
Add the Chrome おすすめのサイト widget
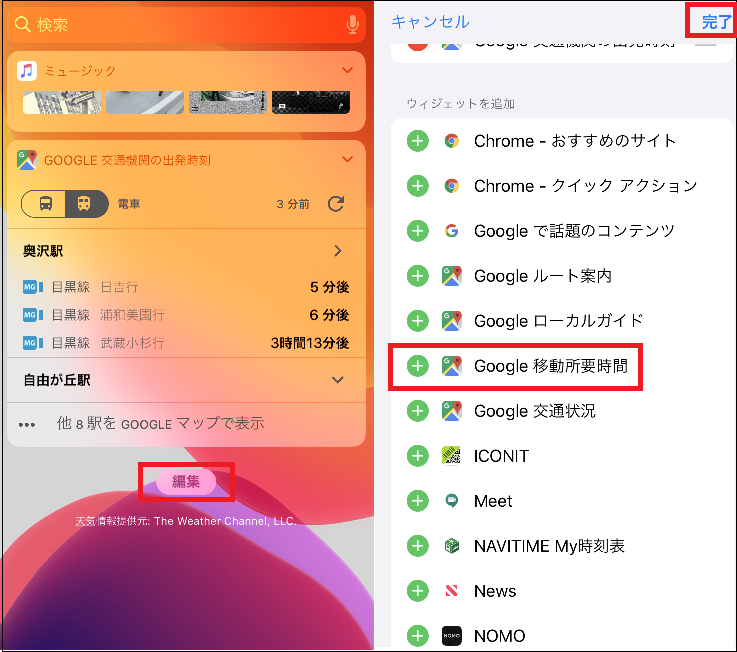click(418, 141)
